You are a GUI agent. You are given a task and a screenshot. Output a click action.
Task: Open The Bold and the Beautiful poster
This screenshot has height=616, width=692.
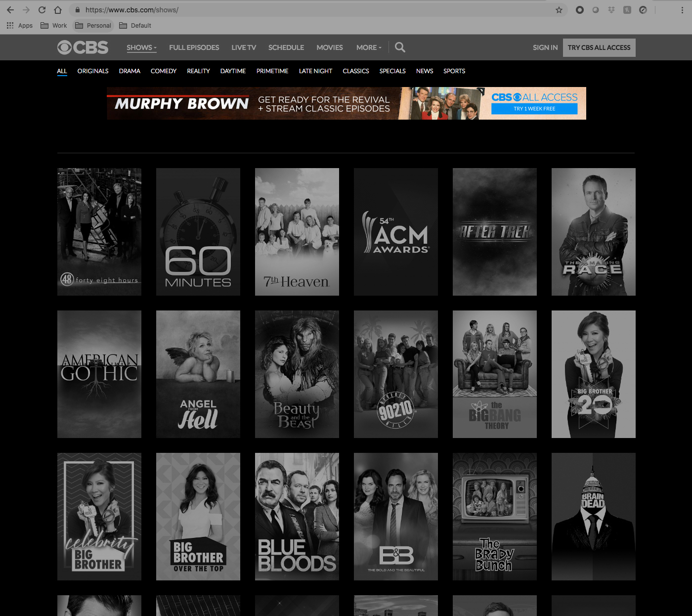coord(396,517)
